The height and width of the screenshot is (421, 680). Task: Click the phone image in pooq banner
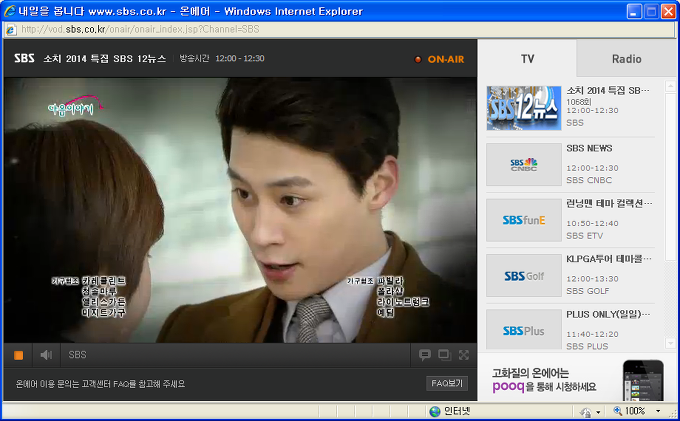tap(643, 380)
